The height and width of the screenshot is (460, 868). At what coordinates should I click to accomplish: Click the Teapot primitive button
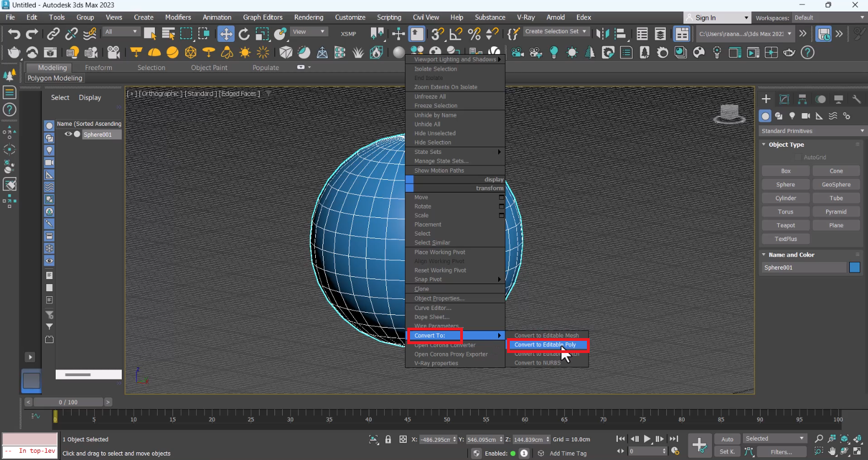click(785, 226)
